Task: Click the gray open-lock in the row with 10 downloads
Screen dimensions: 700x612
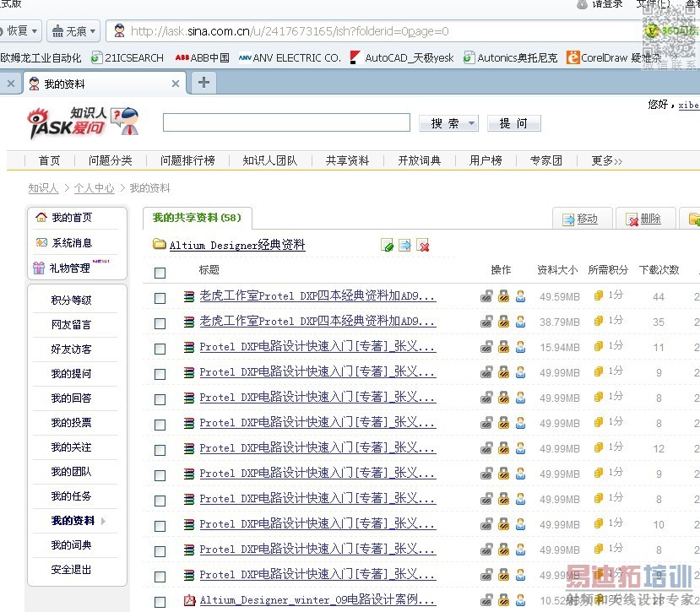Action: click(x=486, y=524)
